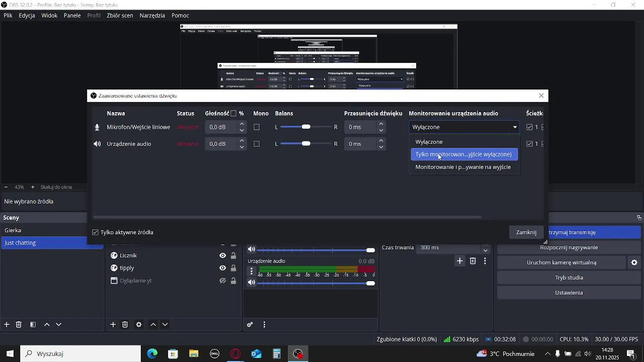Adjust Urządzenie audio mixer volume slider

(x=316, y=283)
